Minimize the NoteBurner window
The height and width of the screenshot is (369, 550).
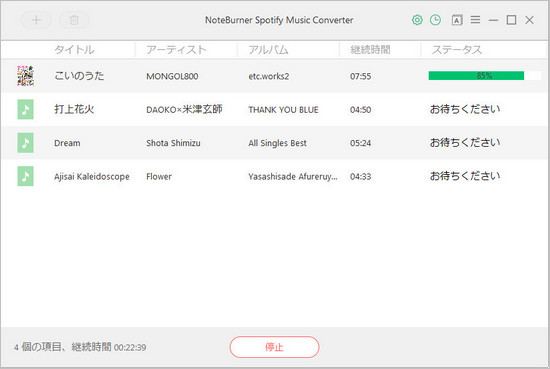(493, 20)
